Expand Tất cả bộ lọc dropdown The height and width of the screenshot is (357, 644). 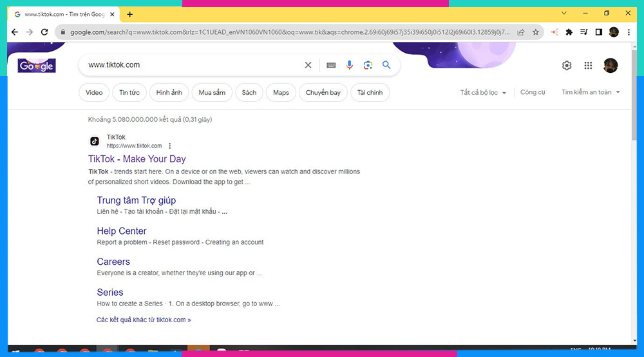tap(483, 92)
